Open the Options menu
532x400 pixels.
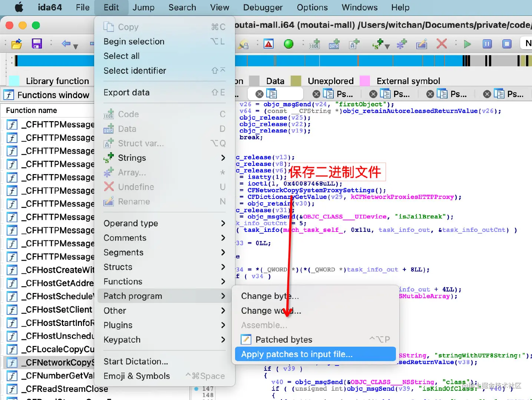pyautogui.click(x=312, y=7)
